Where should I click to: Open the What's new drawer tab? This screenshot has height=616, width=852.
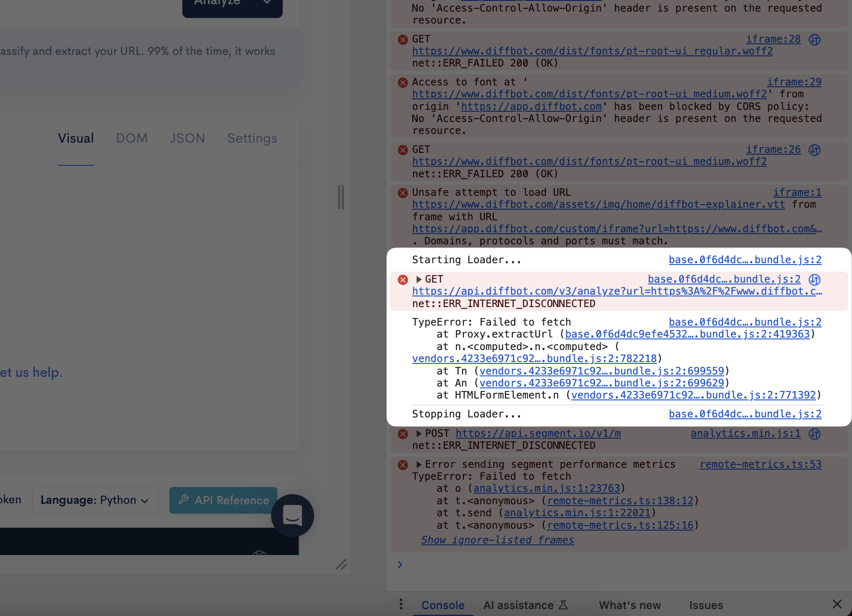pos(630,605)
